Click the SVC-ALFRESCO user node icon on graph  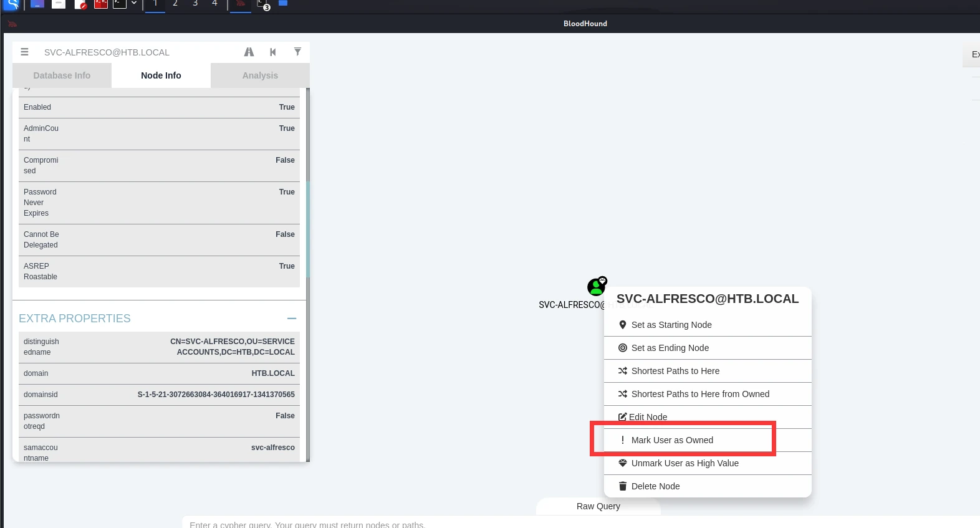597,286
